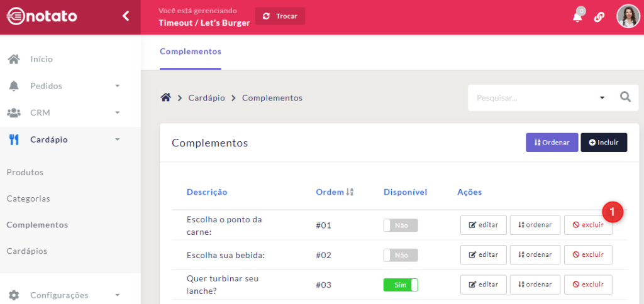Expand the Pedidos sidebar menu

[x=117, y=86]
